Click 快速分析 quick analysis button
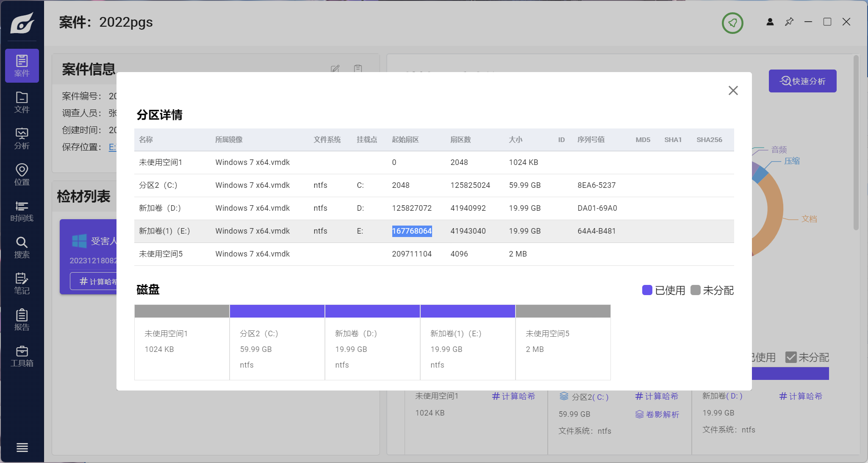Screen dimensions: 868x463 point(802,81)
